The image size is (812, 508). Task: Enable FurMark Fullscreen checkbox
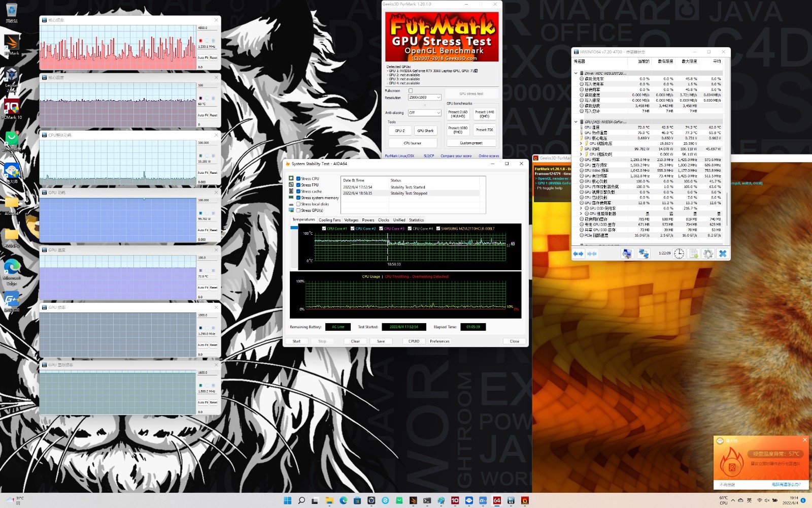(411, 91)
